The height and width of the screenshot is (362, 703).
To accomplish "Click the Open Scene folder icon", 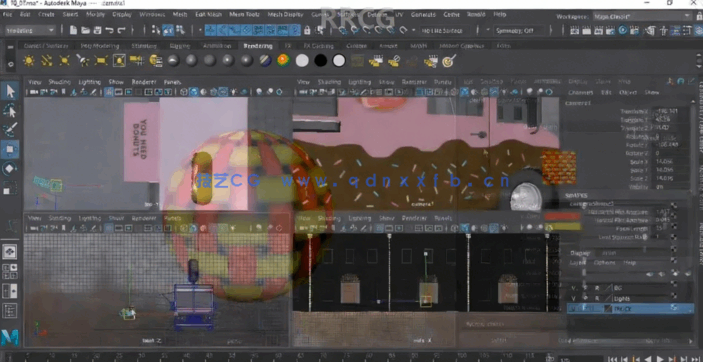I will pyautogui.click(x=85, y=31).
